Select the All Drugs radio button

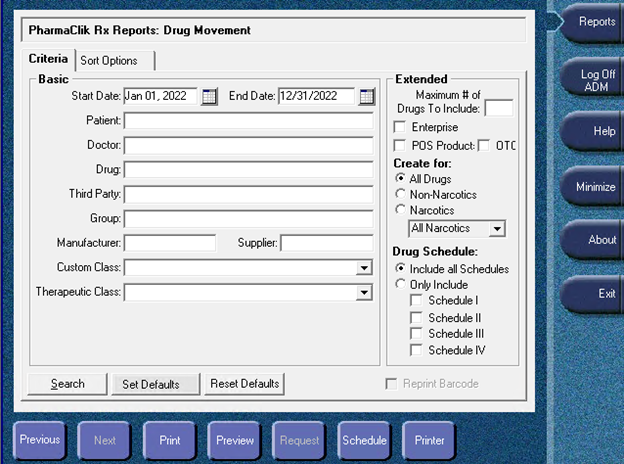400,178
